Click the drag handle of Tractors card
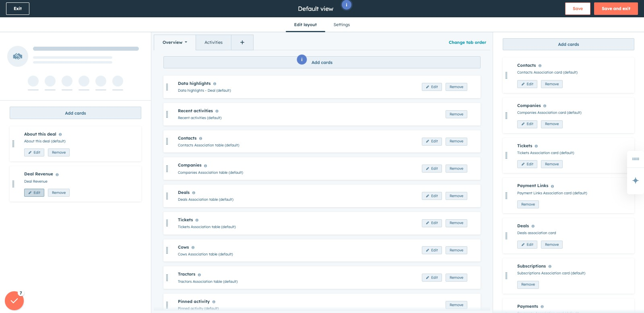This screenshot has width=644, height=313. click(x=167, y=278)
